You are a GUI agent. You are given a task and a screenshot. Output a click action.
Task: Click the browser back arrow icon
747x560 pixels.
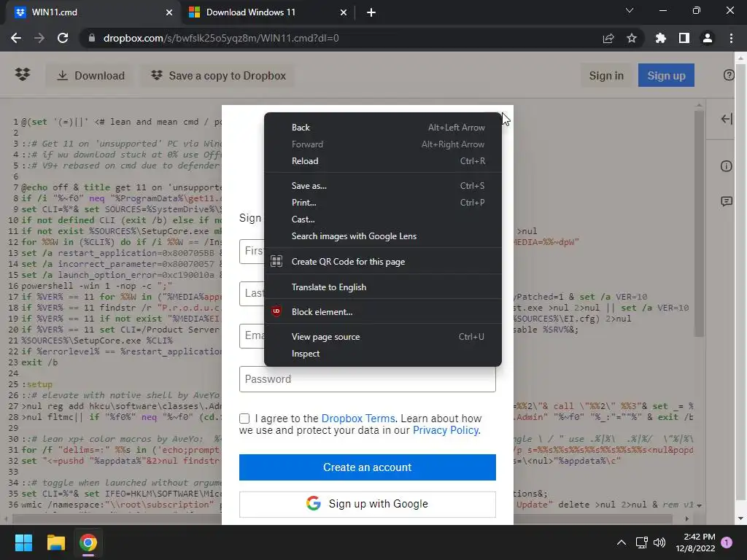coord(16,38)
